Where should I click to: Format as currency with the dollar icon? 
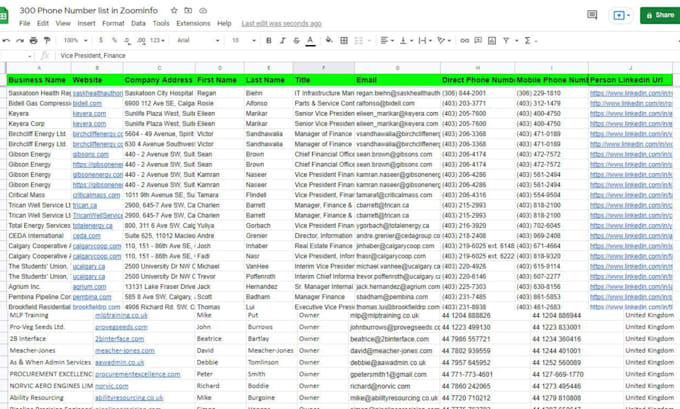101,40
